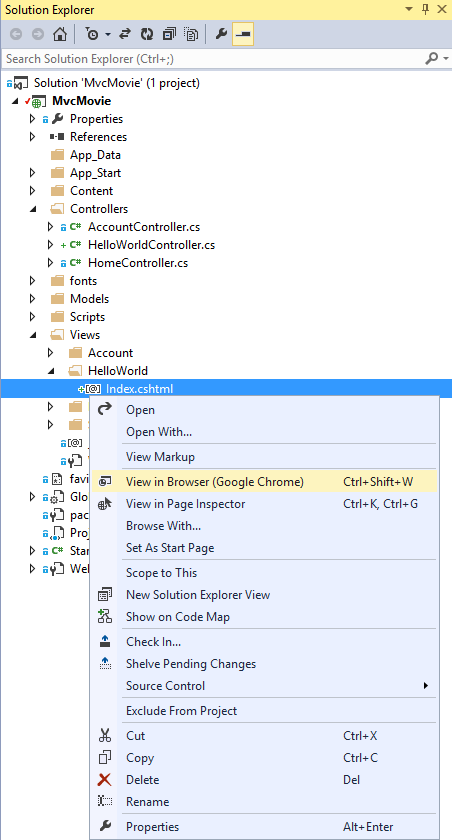Open the Solution Explorer window options dropdown
This screenshot has height=840, width=453.
(409, 9)
